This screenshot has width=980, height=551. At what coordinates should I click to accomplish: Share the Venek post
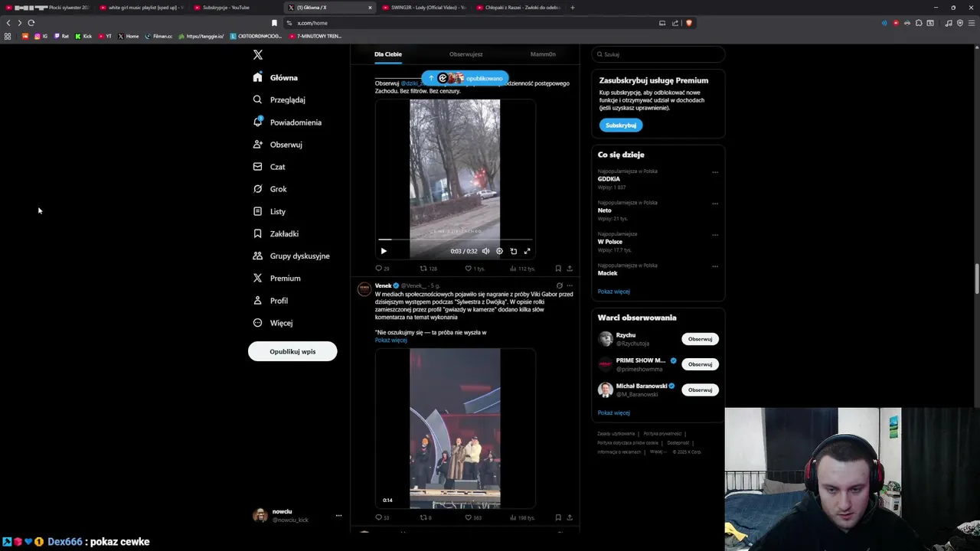(570, 518)
